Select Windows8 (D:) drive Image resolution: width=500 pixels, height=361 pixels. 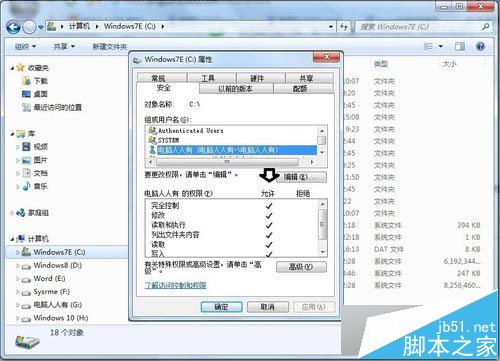[58, 265]
